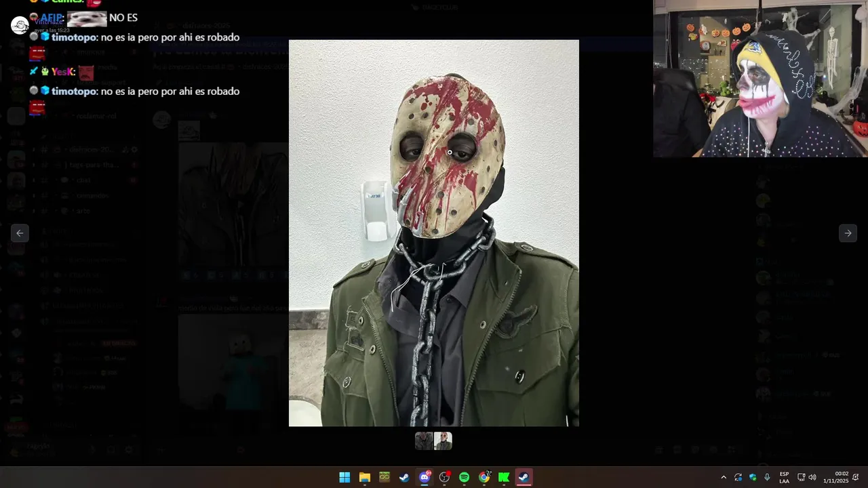
Task: Open the ESP LAA language switcher
Action: 785,477
